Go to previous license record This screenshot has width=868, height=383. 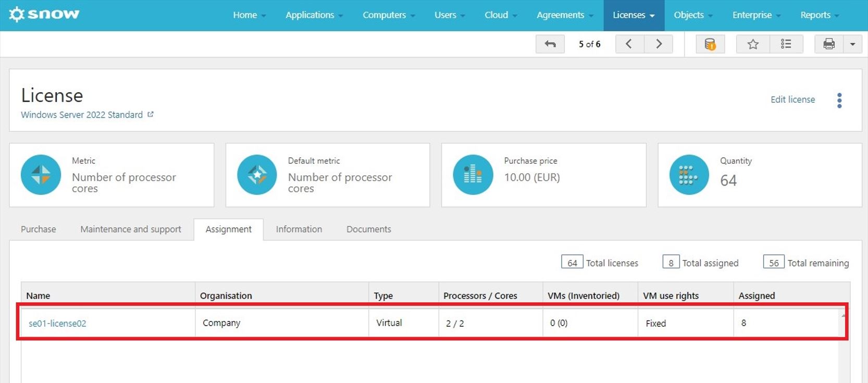[629, 44]
